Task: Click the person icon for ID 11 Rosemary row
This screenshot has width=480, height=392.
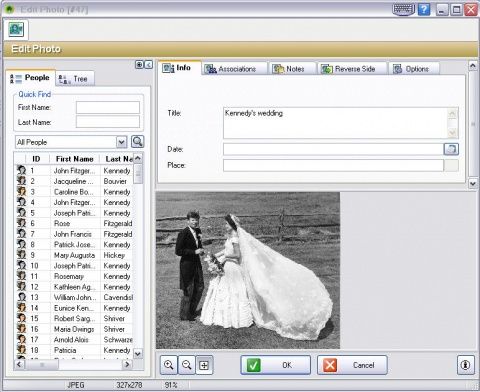Action: click(21, 276)
